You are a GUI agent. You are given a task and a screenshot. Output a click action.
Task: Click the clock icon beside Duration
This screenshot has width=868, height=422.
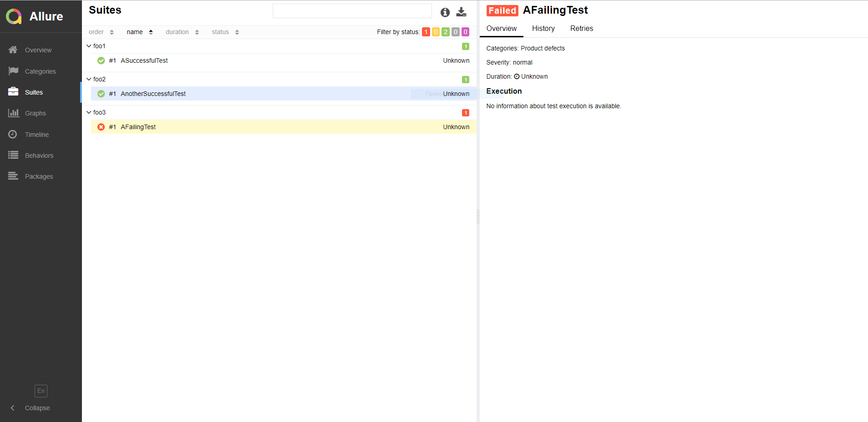click(517, 76)
